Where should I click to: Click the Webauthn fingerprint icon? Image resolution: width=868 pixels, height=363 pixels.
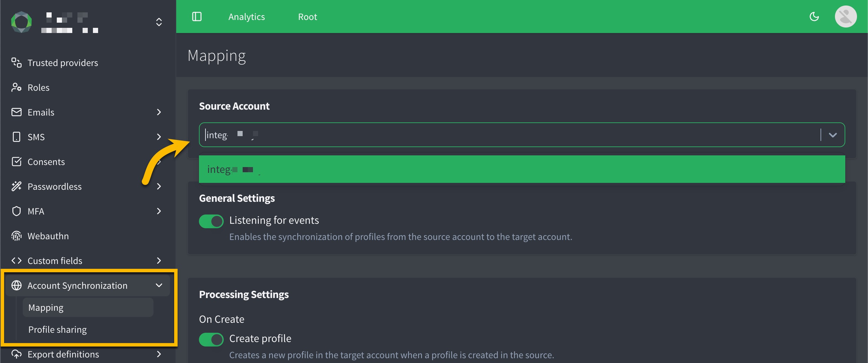point(17,236)
